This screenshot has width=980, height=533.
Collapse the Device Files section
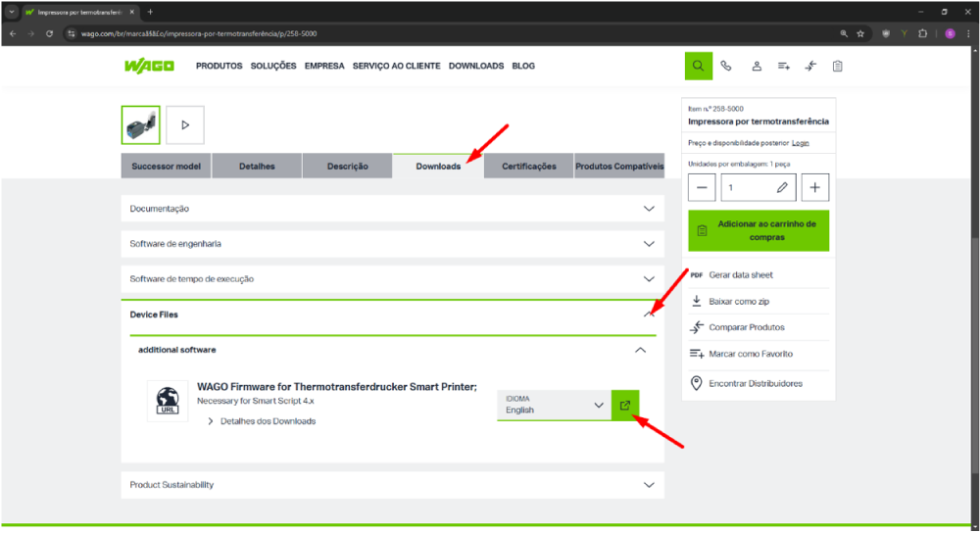point(648,315)
